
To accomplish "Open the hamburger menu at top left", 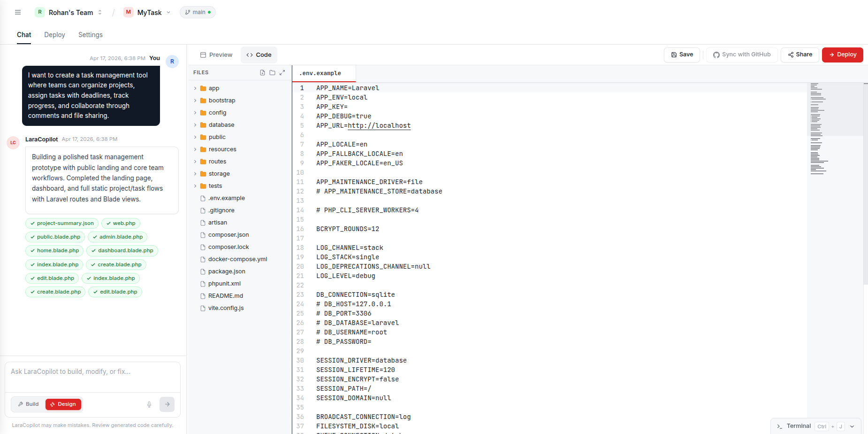I will tap(18, 12).
